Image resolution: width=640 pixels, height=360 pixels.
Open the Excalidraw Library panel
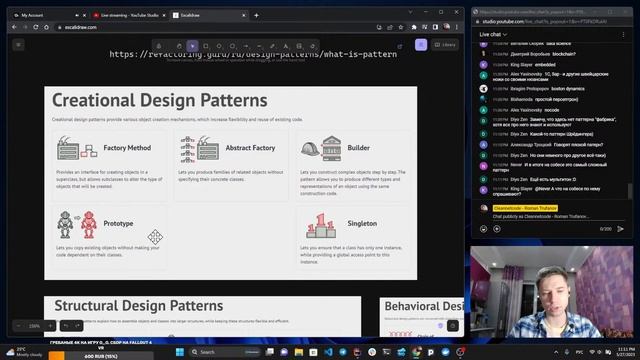[445, 45]
